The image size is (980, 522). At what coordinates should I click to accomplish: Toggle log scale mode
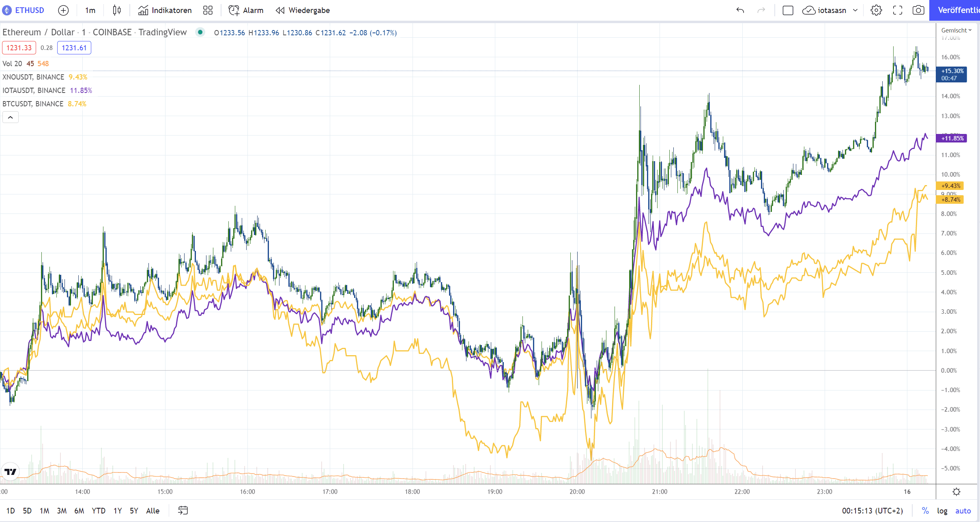[942, 511]
